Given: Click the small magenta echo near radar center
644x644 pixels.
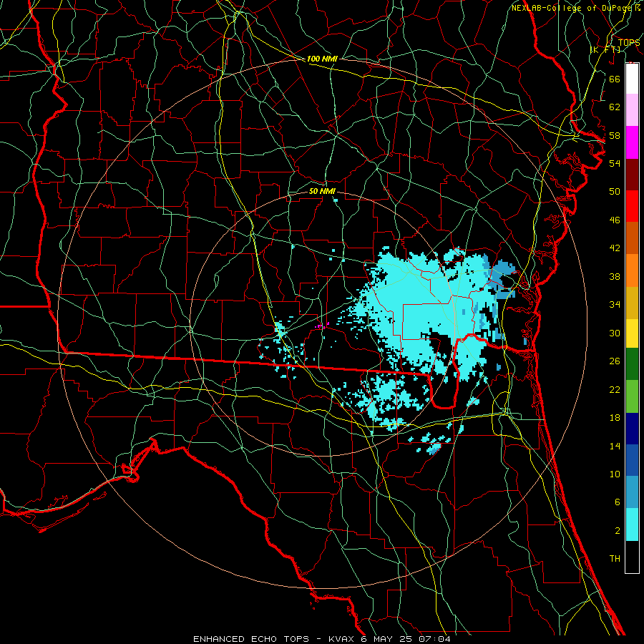Looking at the screenshot, I should 323,326.
